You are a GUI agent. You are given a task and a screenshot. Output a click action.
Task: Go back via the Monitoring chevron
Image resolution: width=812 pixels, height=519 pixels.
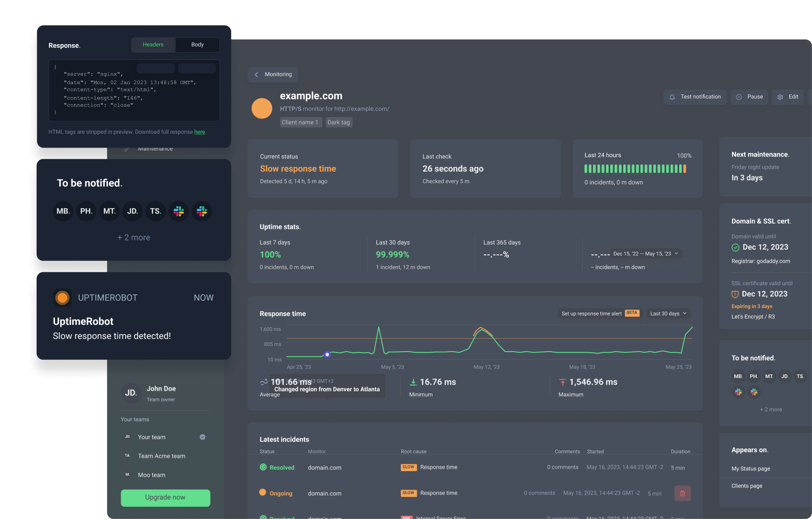[x=257, y=75]
